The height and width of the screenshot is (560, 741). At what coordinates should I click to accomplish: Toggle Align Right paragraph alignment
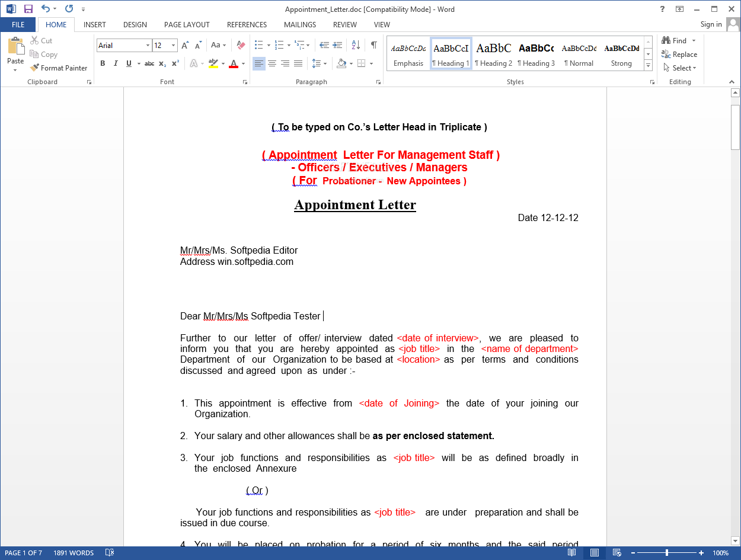click(285, 63)
